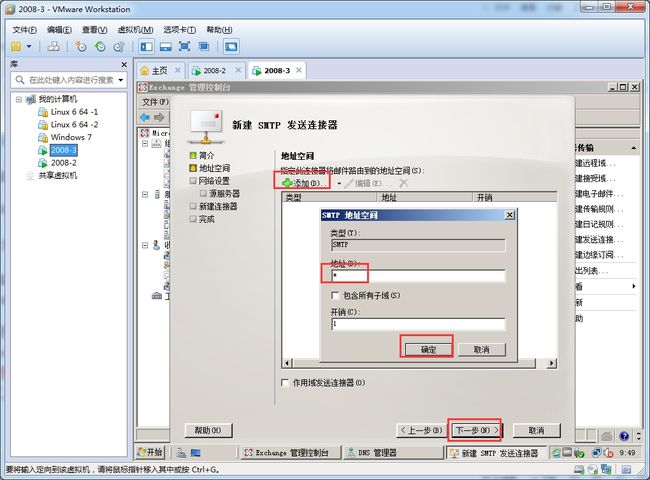Close the 2008-3 tab
This screenshot has height=480, width=650.
tap(299, 70)
